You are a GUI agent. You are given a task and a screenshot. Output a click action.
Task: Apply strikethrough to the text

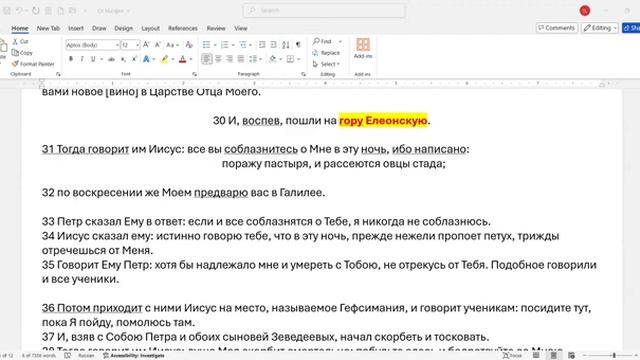pyautogui.click(x=111, y=59)
